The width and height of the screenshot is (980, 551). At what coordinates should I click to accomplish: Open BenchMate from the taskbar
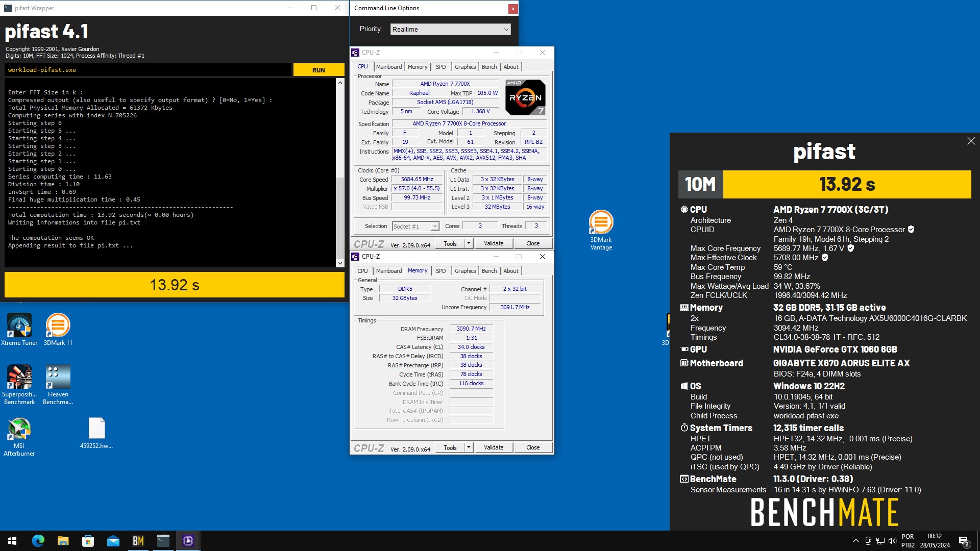coord(138,541)
